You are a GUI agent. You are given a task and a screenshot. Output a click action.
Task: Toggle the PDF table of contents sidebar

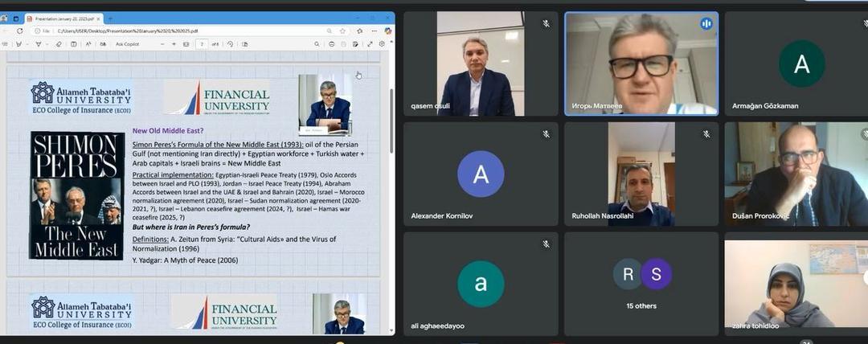pyautogui.click(x=5, y=44)
